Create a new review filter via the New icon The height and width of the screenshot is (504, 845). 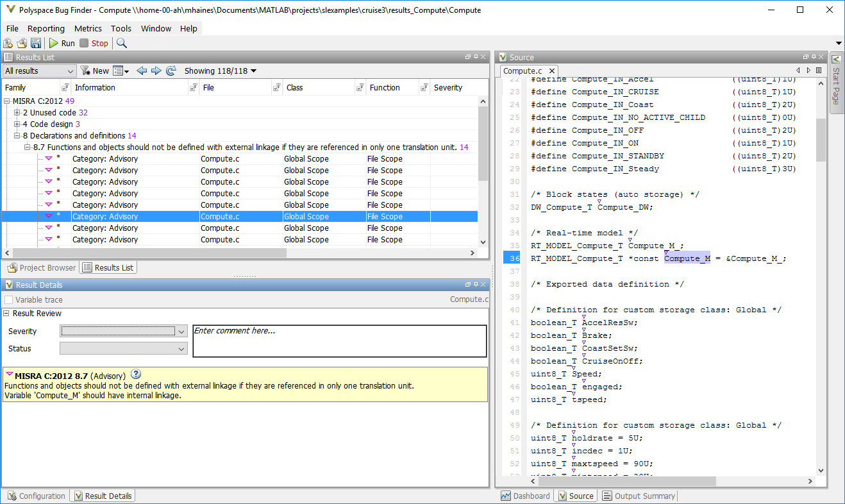86,71
